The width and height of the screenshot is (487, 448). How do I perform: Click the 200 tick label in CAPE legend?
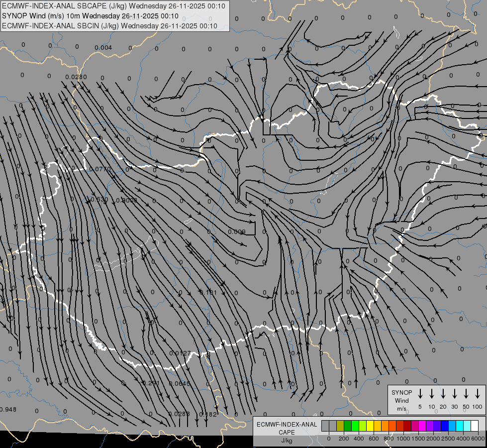coord(344,439)
